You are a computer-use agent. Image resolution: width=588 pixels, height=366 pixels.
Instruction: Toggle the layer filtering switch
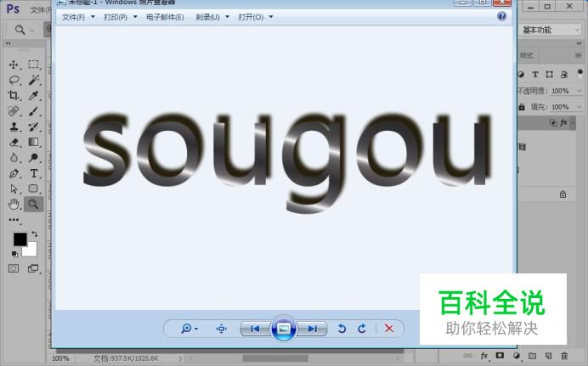pyautogui.click(x=580, y=73)
